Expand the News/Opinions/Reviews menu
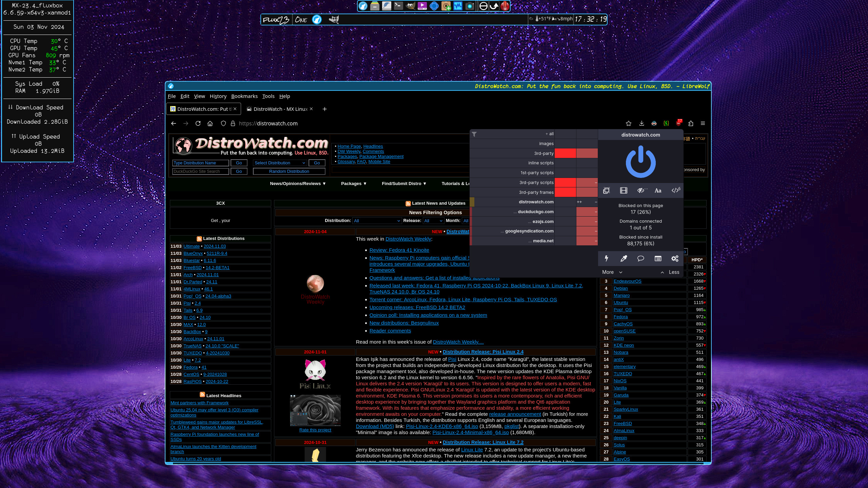Image resolution: width=868 pixels, height=488 pixels. click(x=298, y=183)
